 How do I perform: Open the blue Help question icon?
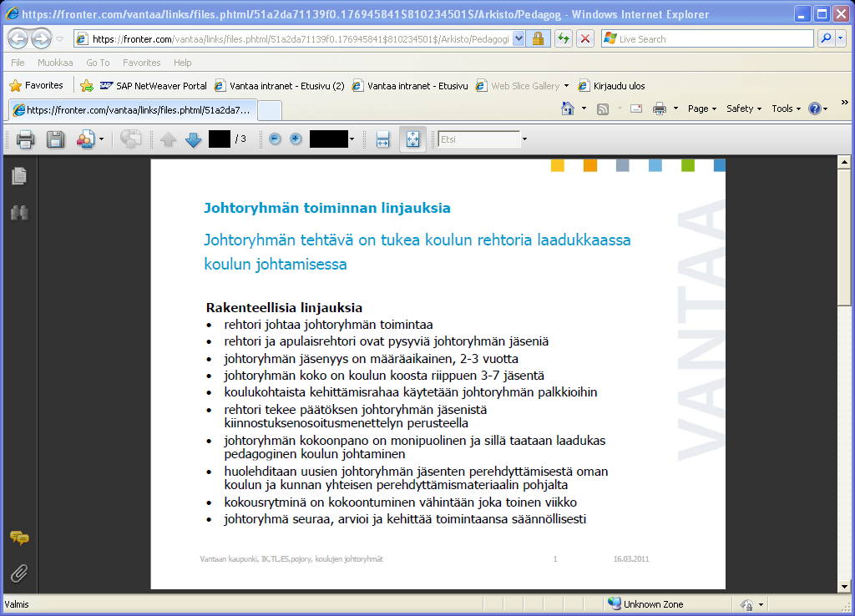point(815,109)
